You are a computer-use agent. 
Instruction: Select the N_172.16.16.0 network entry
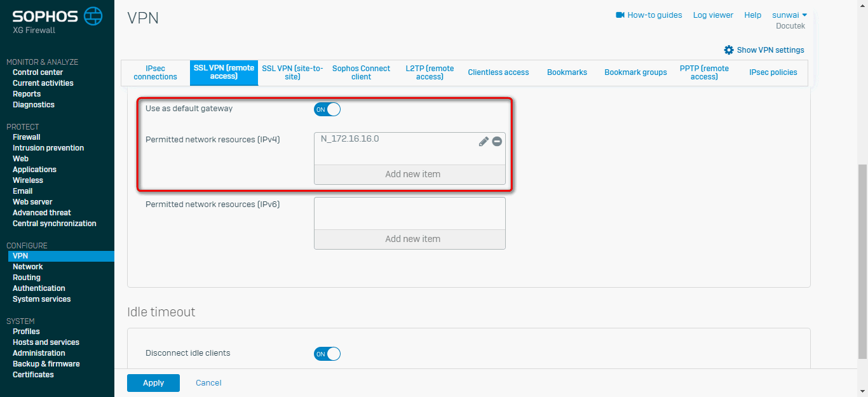(350, 138)
